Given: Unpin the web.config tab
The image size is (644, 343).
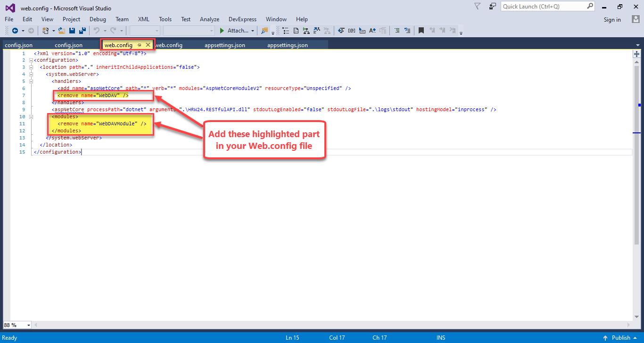Looking at the screenshot, I should tap(139, 44).
